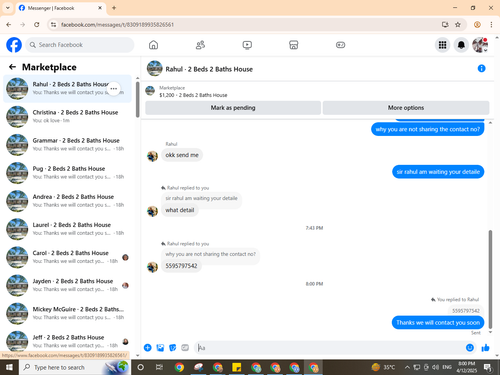Open a new browser tab
The height and width of the screenshot is (375, 500).
click(x=114, y=8)
